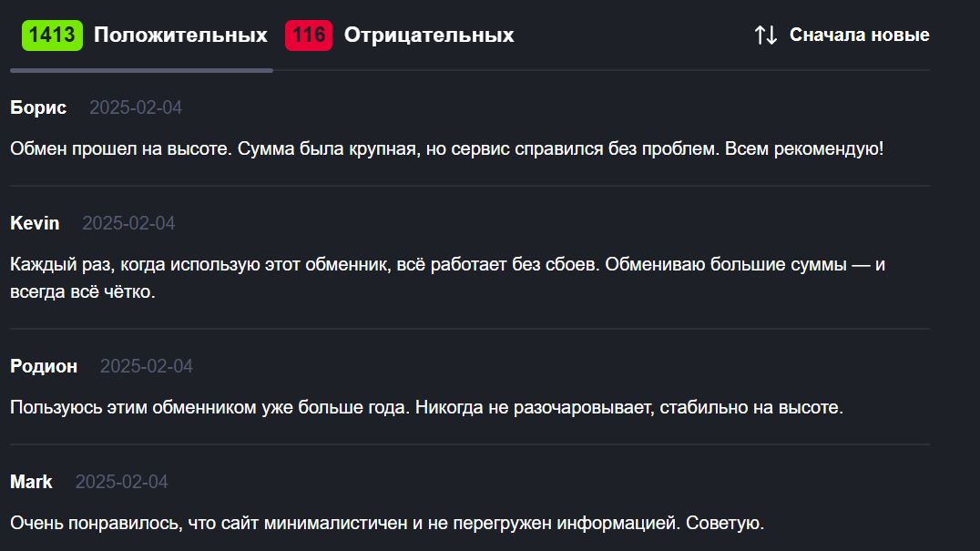The width and height of the screenshot is (980, 551).
Task: Switch to the Отрицательных reviews tab
Action: [428, 36]
